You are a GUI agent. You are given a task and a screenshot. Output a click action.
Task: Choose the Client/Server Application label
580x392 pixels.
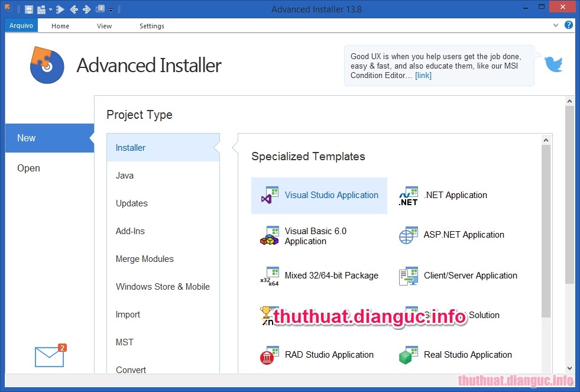click(471, 275)
